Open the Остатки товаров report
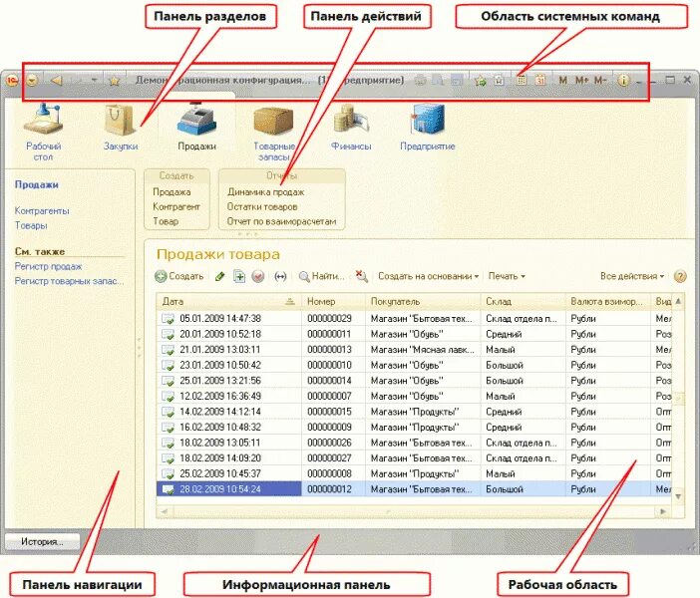The width and height of the screenshot is (700, 598). (262, 206)
